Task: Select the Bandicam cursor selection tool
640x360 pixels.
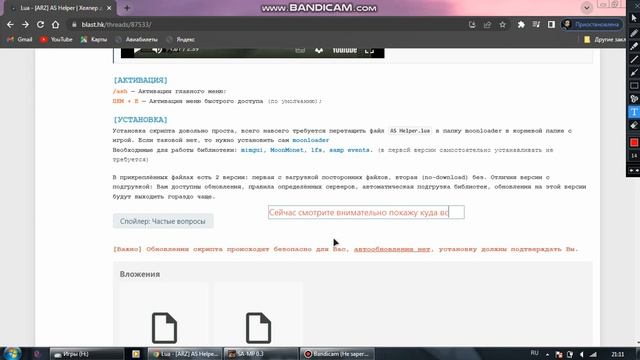Action: [634, 18]
